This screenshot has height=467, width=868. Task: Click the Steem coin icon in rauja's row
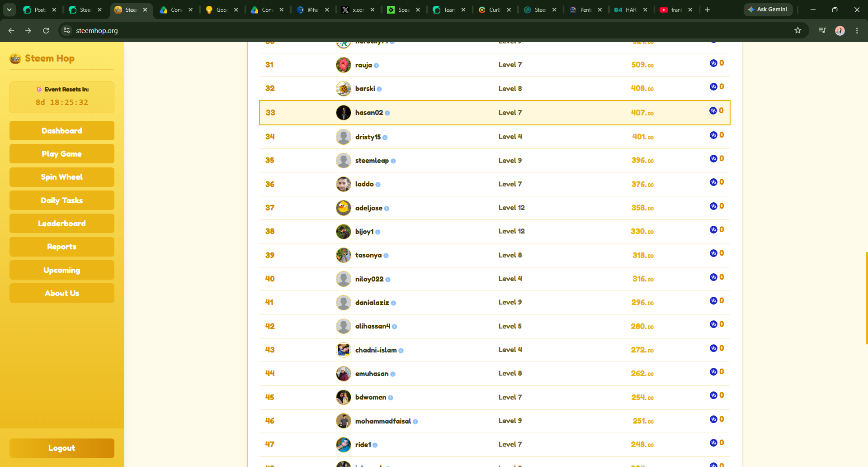point(713,63)
